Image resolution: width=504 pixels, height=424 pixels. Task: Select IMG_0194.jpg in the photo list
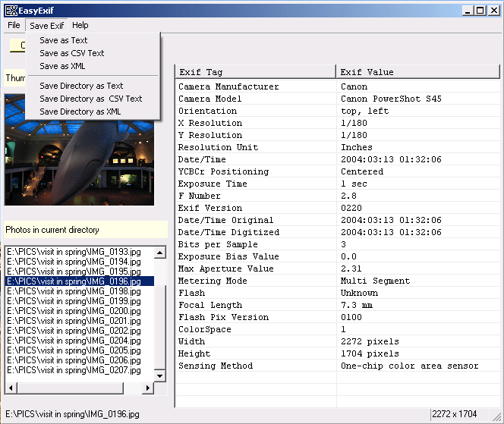(x=80, y=262)
